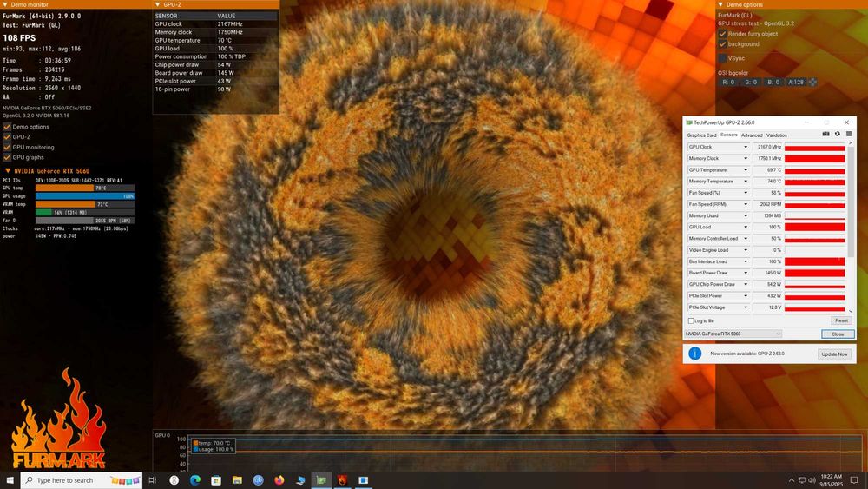Open the volume control in system tray
Viewport: 868px width, 489px height.
tap(812, 480)
